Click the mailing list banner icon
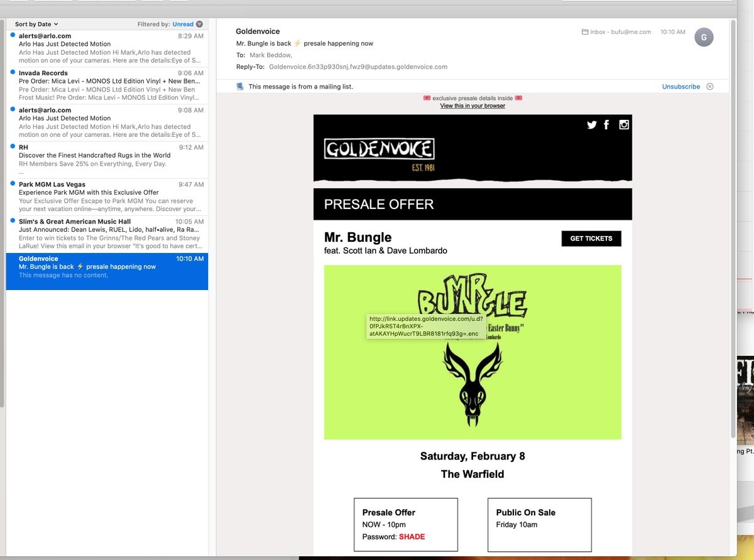Viewport: 754px width, 560px height. click(x=240, y=87)
